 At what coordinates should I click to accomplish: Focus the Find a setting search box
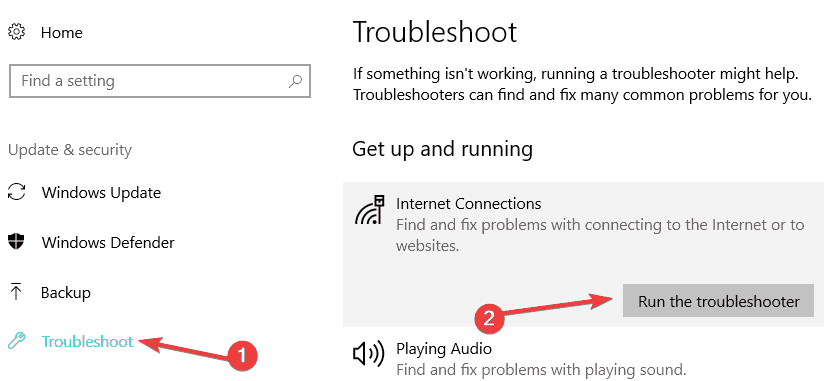tap(160, 81)
